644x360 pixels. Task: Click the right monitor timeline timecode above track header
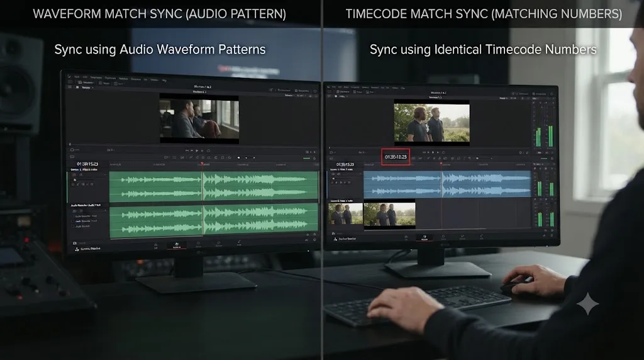tap(345, 164)
